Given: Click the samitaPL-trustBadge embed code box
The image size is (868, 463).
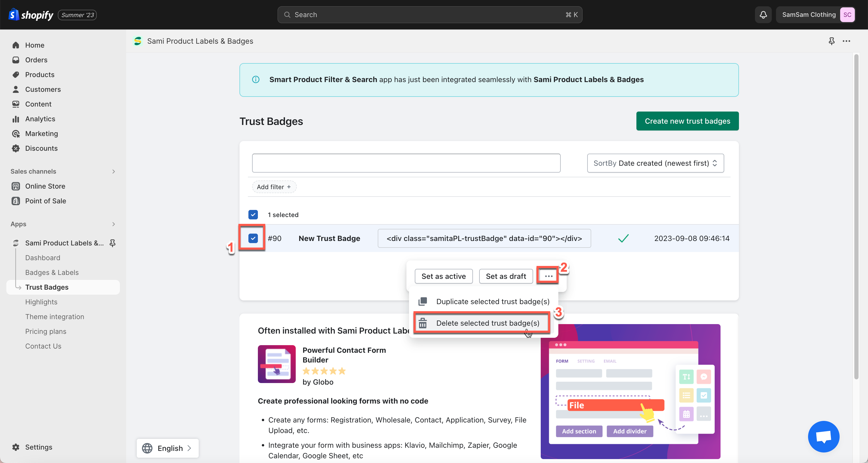Looking at the screenshot, I should [x=484, y=238].
